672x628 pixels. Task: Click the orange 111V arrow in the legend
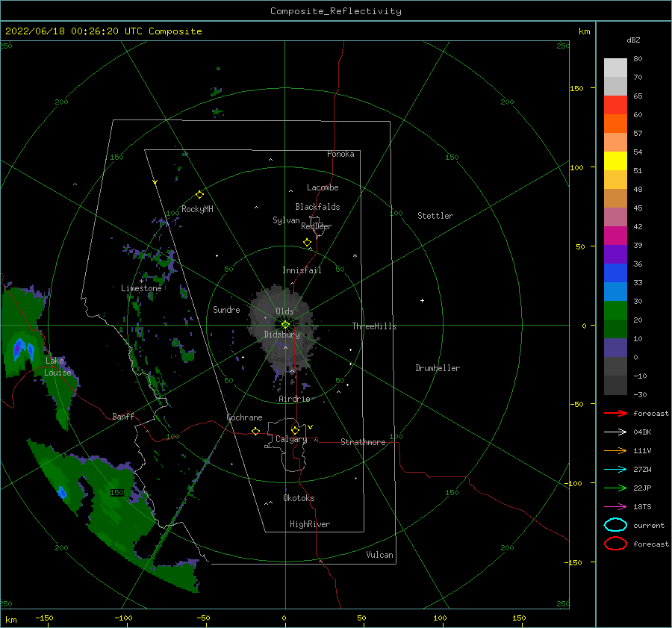615,450
